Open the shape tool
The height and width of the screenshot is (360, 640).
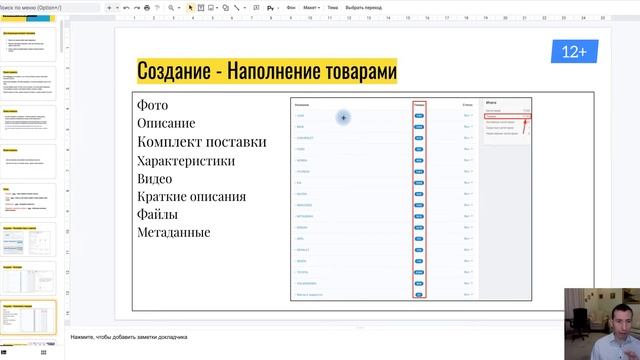click(x=226, y=8)
